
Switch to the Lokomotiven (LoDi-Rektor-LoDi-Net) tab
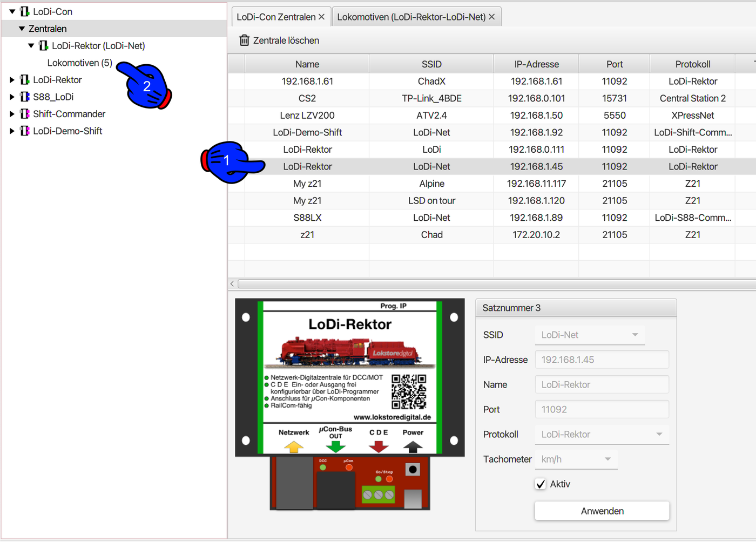pos(416,17)
